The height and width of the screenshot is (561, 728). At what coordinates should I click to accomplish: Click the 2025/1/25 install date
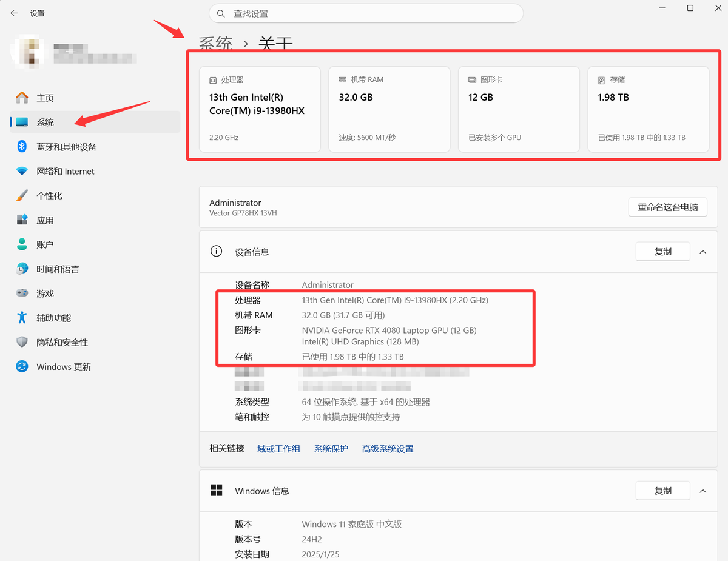pos(322,554)
